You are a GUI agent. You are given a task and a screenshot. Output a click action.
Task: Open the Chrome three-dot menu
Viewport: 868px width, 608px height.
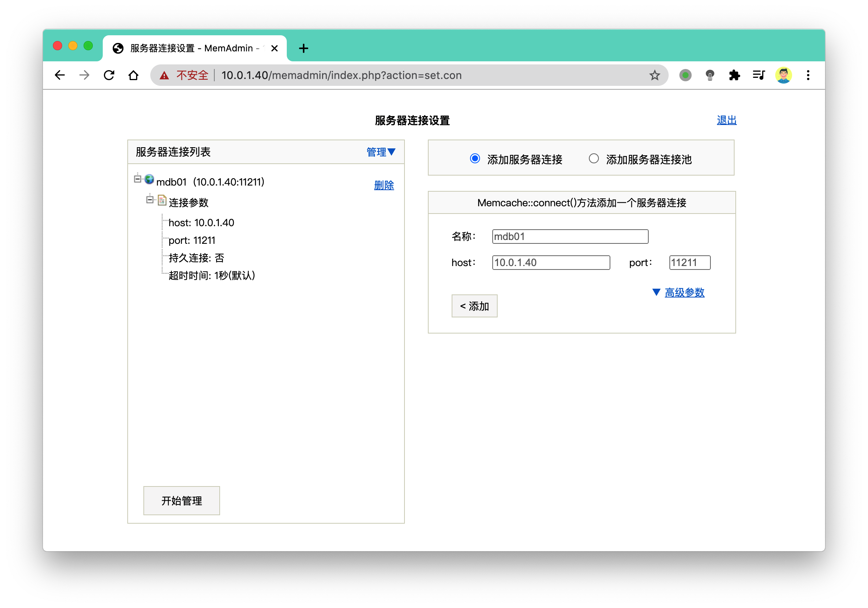point(808,75)
